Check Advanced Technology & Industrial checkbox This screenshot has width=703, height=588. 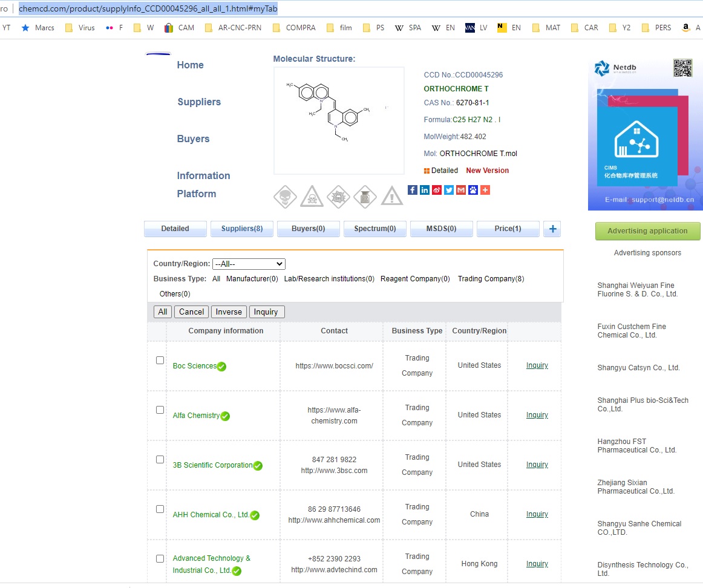tap(160, 559)
